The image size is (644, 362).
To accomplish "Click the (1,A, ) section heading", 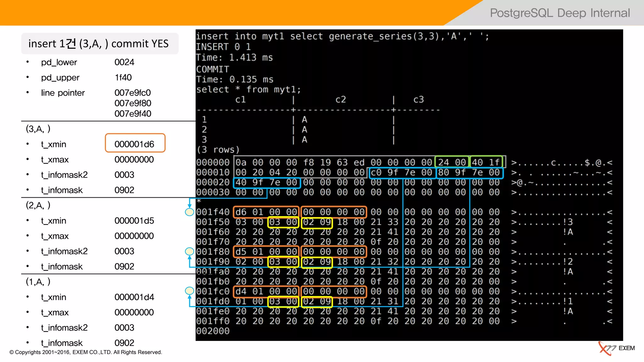I will click(38, 282).
